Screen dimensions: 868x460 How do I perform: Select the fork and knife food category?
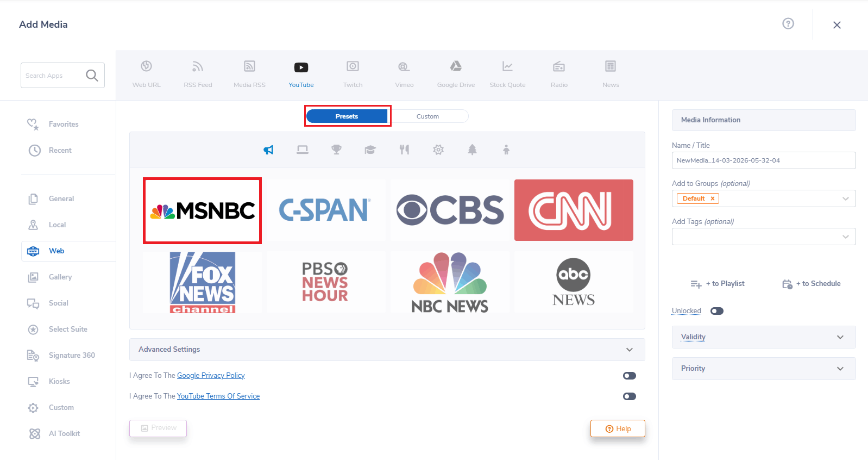404,150
